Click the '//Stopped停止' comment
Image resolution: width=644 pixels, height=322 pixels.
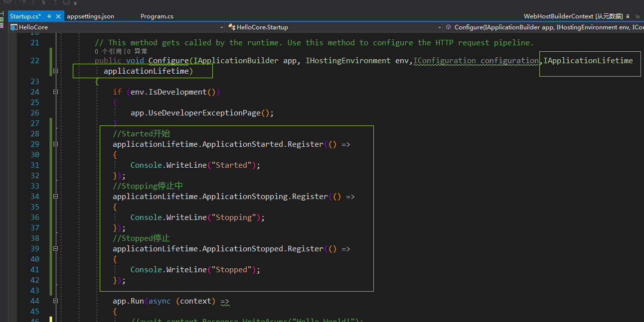click(x=142, y=238)
